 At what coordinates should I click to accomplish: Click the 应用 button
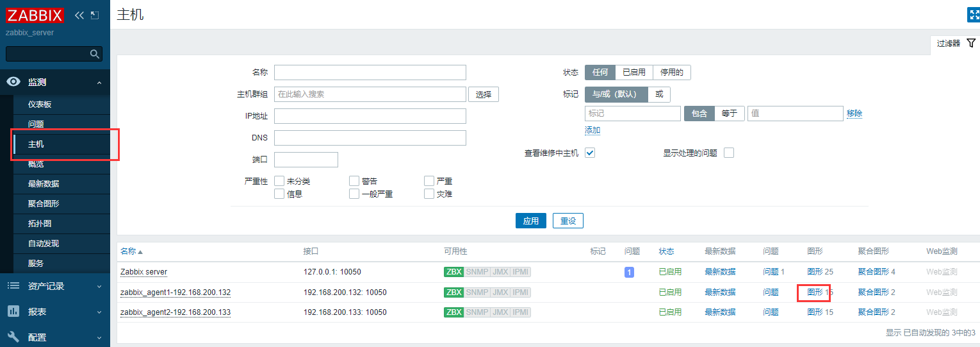[531, 221]
